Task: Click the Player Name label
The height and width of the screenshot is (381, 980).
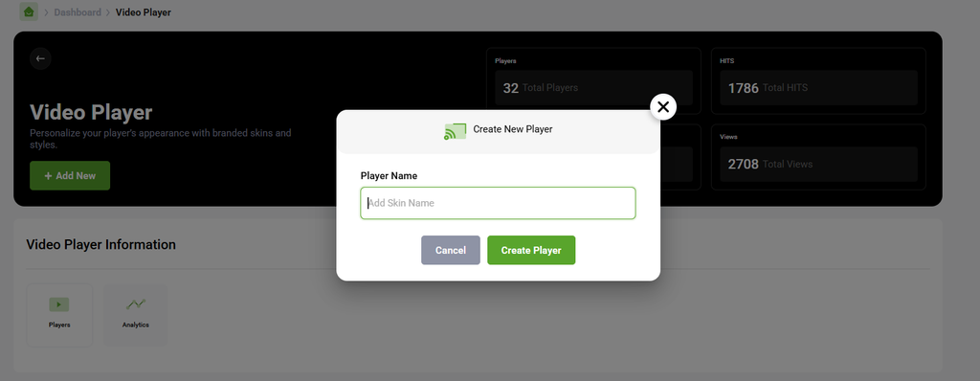Action: [389, 176]
